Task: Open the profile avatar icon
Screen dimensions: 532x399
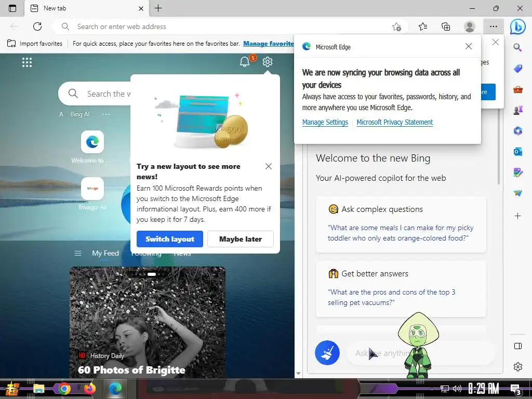Action: [x=470, y=26]
